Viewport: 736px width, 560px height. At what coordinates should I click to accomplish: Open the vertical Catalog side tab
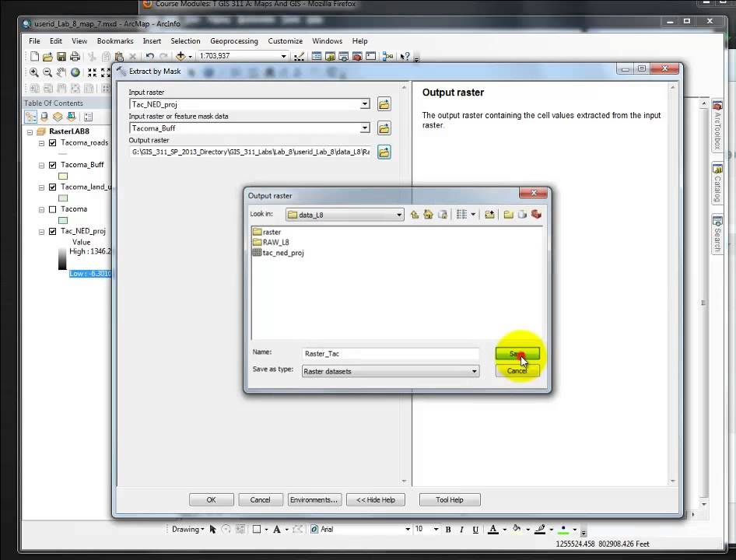coord(717,184)
